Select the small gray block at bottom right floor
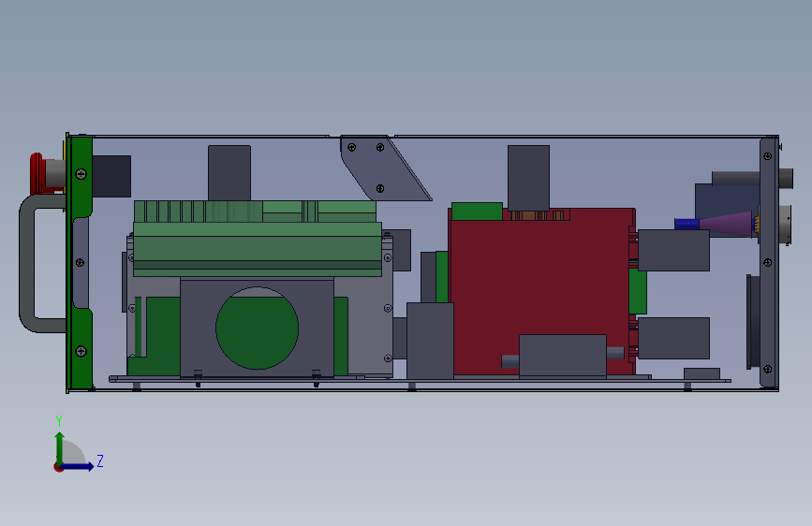This screenshot has height=526, width=812. coord(701,373)
